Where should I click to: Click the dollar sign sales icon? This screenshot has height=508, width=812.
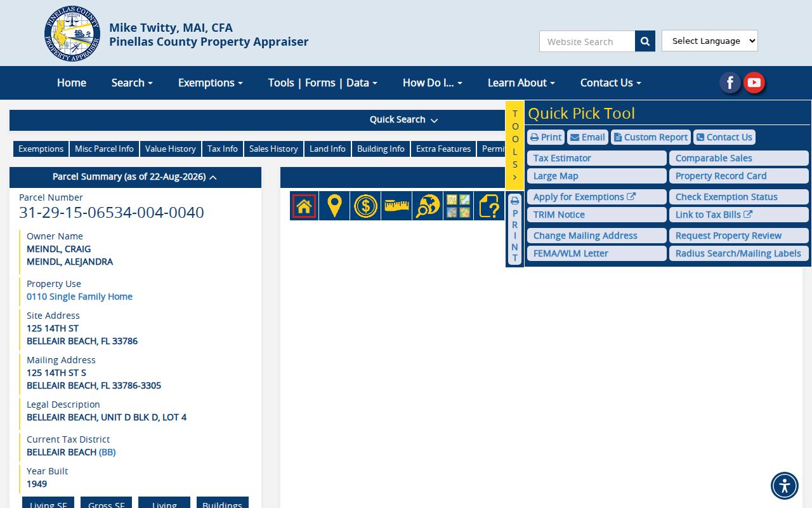[x=365, y=206]
